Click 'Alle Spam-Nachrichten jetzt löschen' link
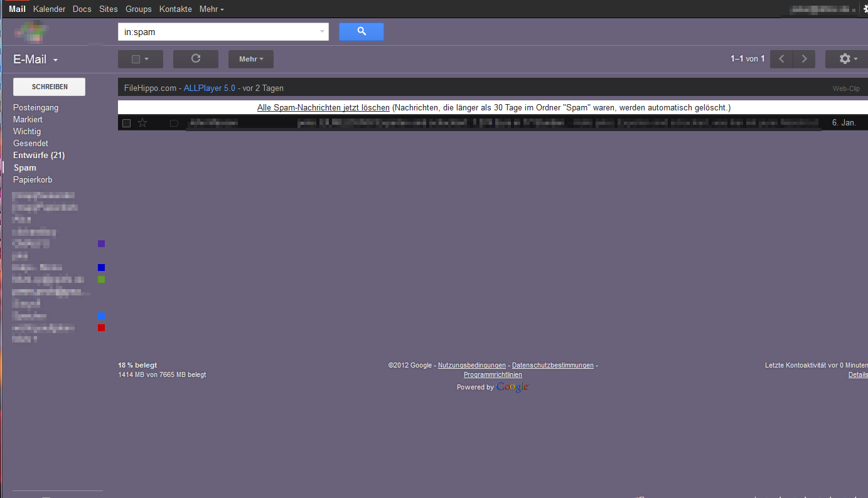868x498 pixels. (323, 108)
